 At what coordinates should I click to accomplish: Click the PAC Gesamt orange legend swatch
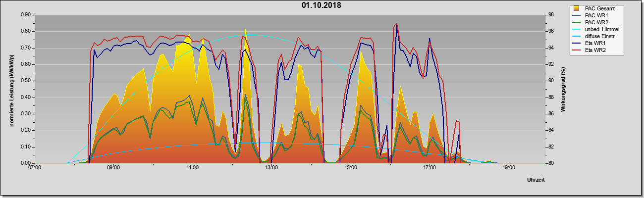click(x=577, y=8)
